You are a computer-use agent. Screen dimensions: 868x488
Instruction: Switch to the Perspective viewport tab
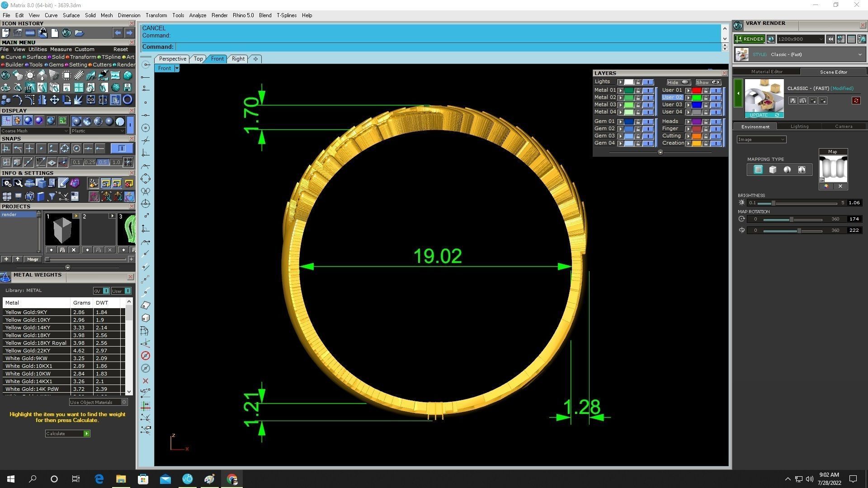click(172, 59)
